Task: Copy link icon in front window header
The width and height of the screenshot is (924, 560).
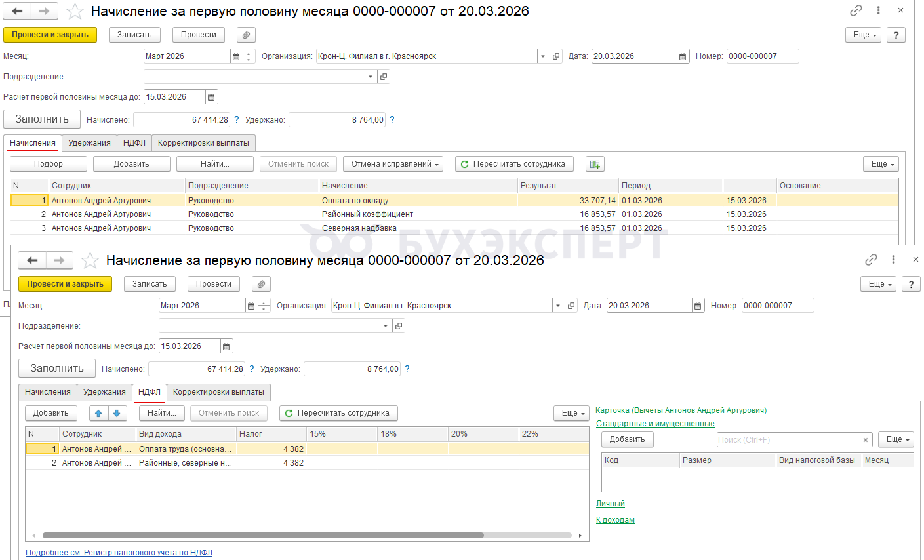Action: click(871, 260)
